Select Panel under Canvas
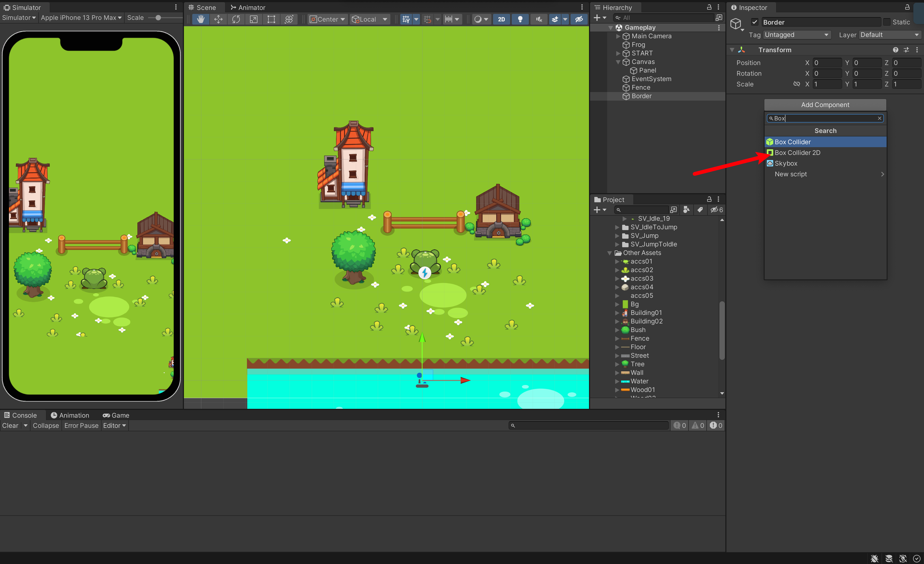Screen dimensions: 924x564 click(647, 71)
